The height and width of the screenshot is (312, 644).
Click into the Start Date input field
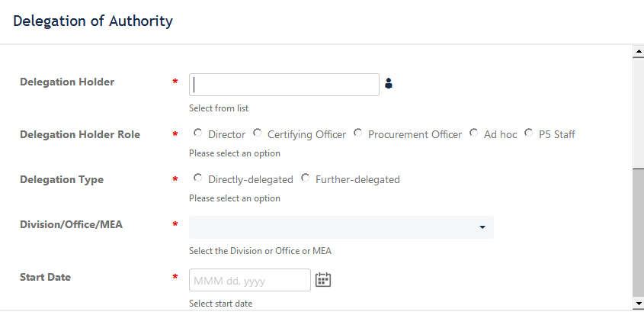[x=250, y=280]
